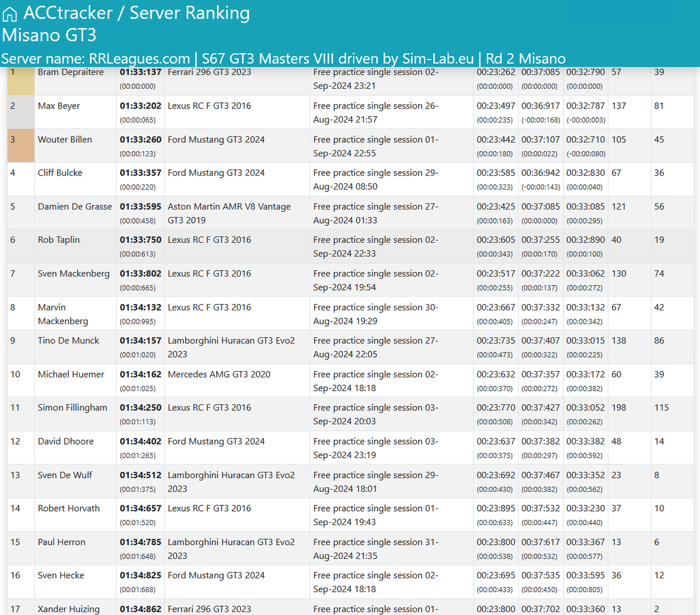Click driver name Sven Hecke
Viewport: 700px width, 615px height.
pyautogui.click(x=61, y=575)
